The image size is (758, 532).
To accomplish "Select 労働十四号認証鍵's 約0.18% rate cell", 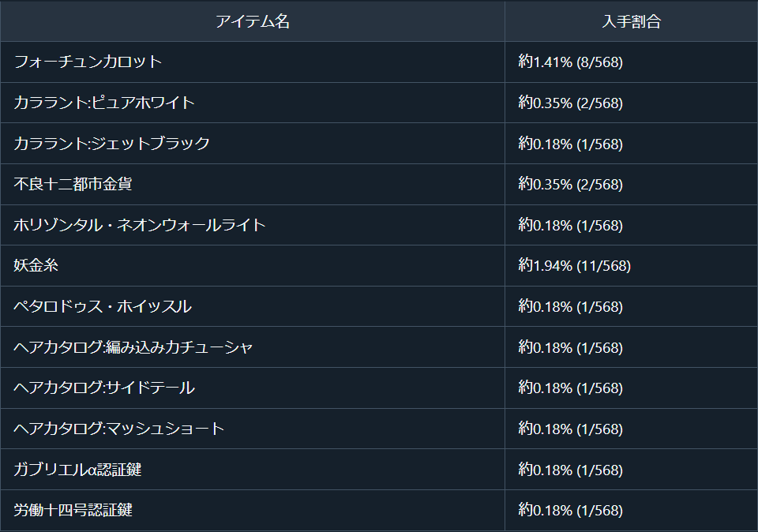I will point(632,510).
